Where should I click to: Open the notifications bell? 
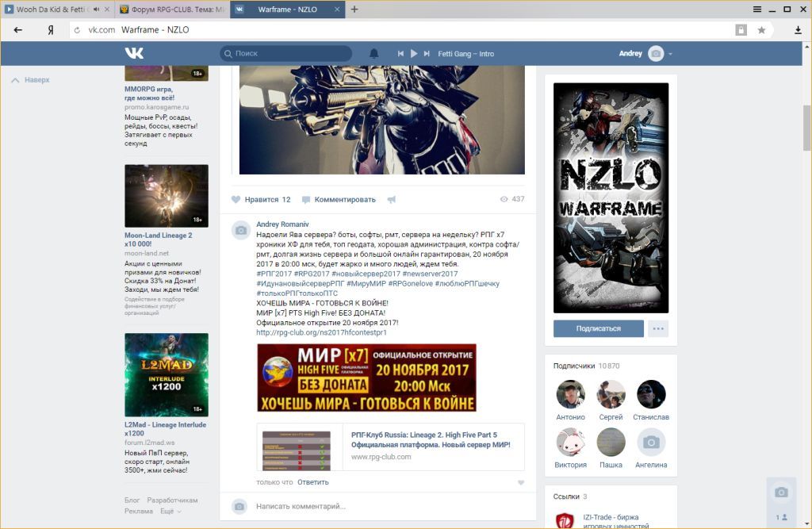pyautogui.click(x=374, y=54)
